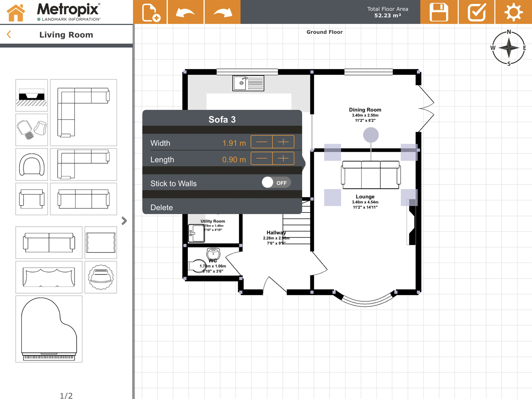Select the rug furniture item
This screenshot has height=399, width=532.
tap(101, 242)
